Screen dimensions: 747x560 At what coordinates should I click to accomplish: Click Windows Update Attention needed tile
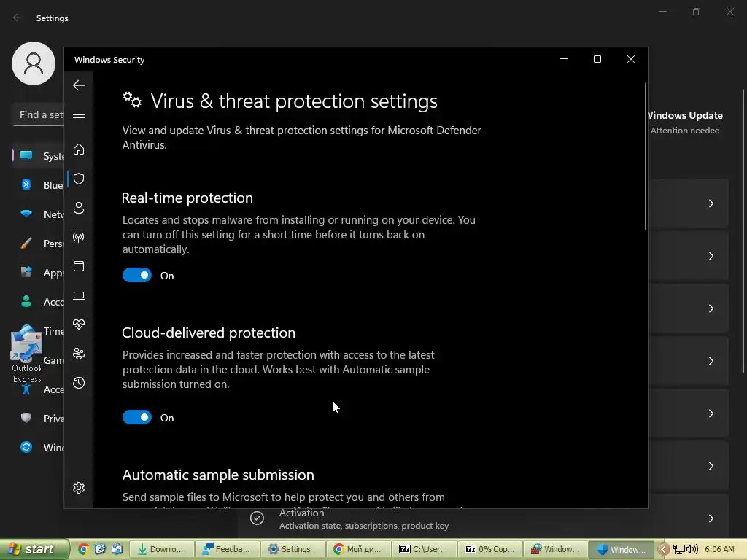pos(685,122)
